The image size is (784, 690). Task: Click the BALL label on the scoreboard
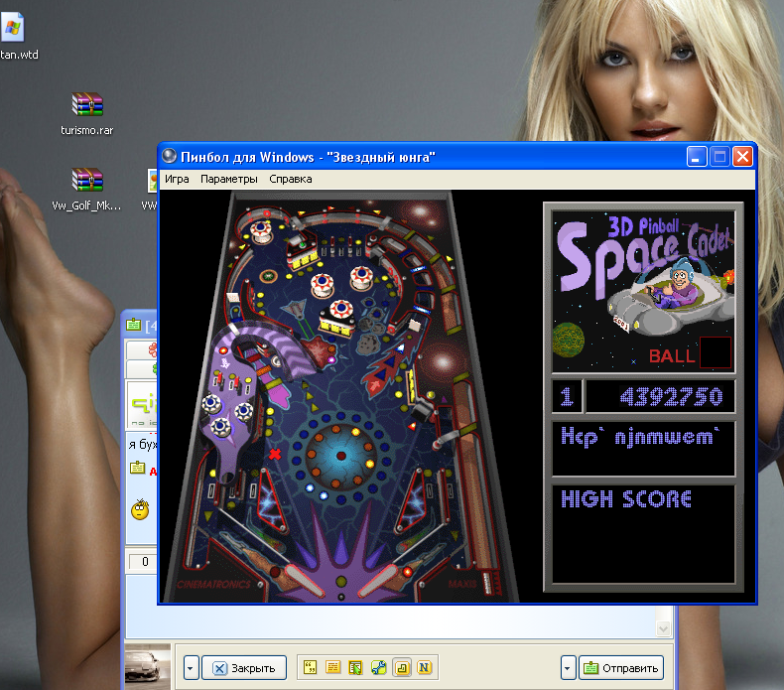click(672, 356)
